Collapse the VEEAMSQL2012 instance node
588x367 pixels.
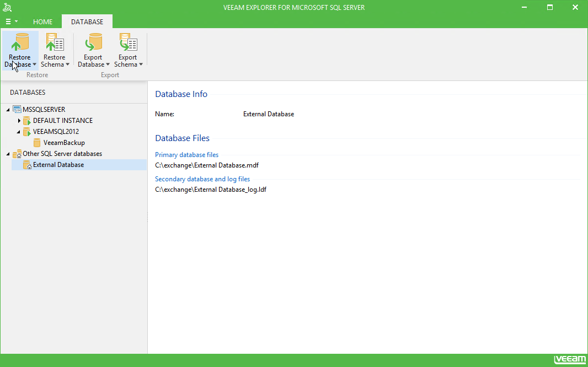pos(19,132)
